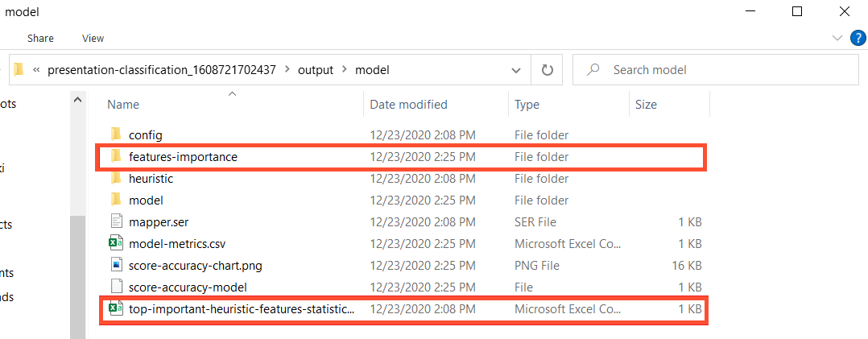Select score-accuracy-chart.png file name
Screen dimensions: 868x339
pyautogui.click(x=196, y=266)
